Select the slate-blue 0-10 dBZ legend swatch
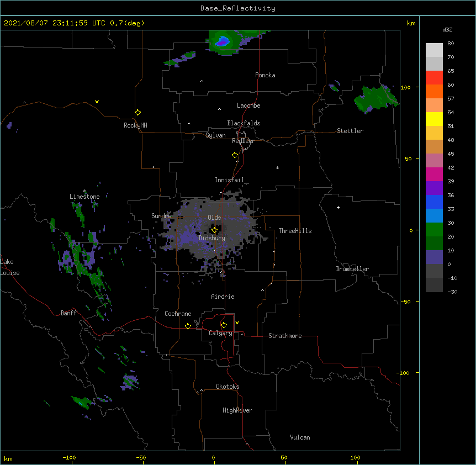The width and height of the screenshot is (476, 465). [434, 257]
